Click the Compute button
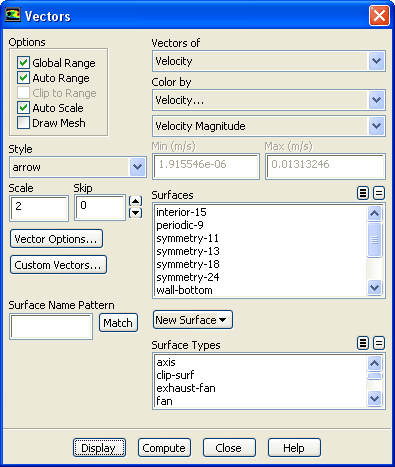The width and height of the screenshot is (395, 467). point(164,448)
